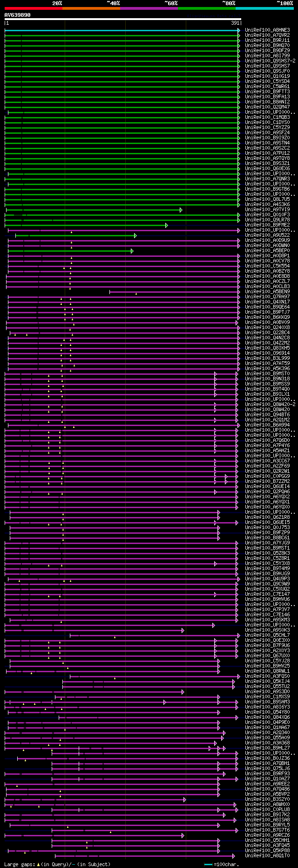Select label UniRef100_Q67UX0
The height and width of the screenshot is (868, 298).
point(267,656)
